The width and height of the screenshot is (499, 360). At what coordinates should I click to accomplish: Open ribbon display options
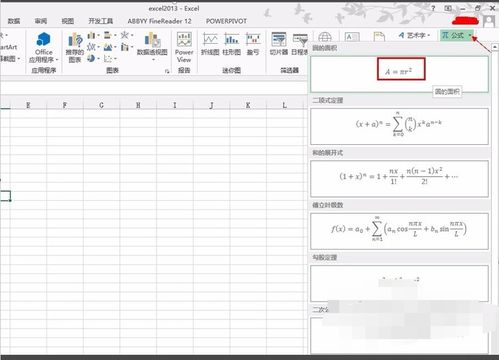(x=448, y=8)
